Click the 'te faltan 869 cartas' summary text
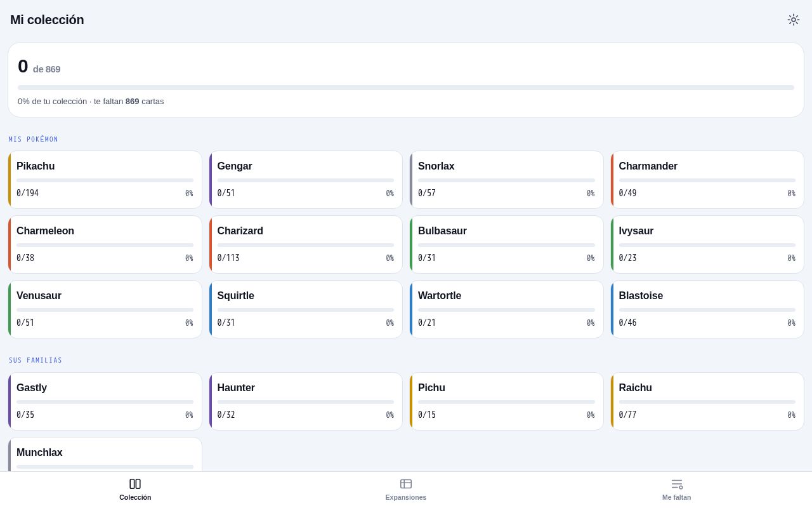The image size is (812, 508). (x=129, y=102)
